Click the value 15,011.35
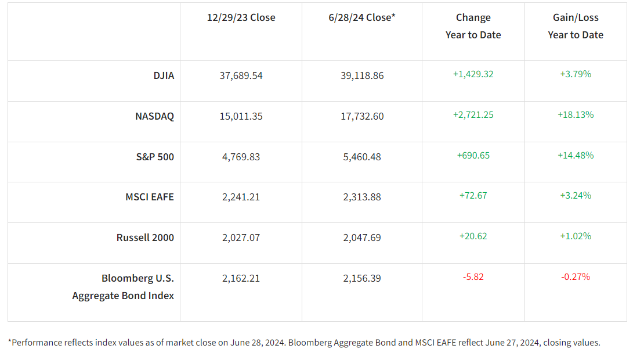 point(241,116)
